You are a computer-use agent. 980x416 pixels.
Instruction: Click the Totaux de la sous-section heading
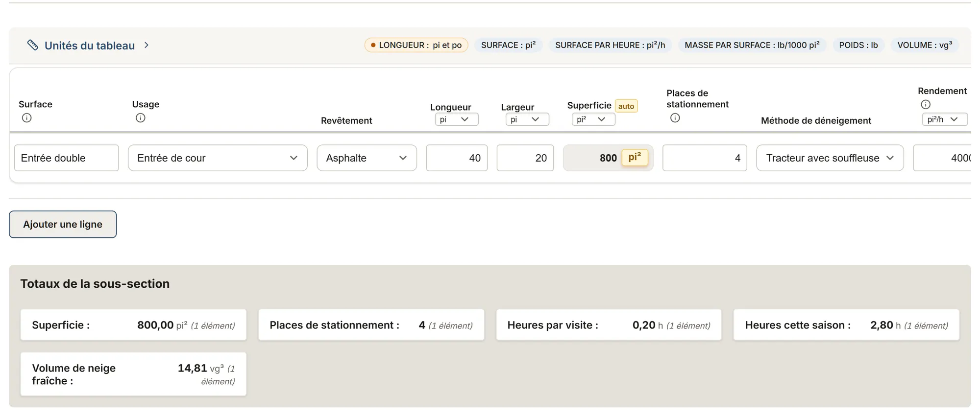95,284
